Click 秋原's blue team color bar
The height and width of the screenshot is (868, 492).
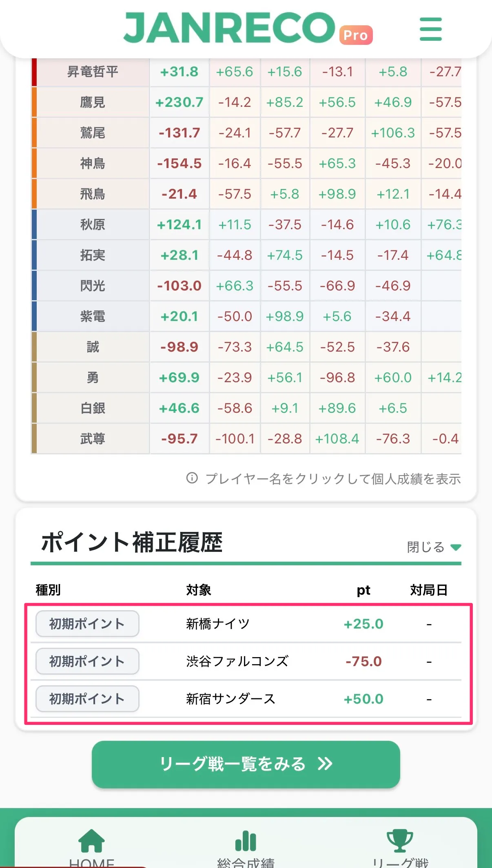tap(35, 224)
